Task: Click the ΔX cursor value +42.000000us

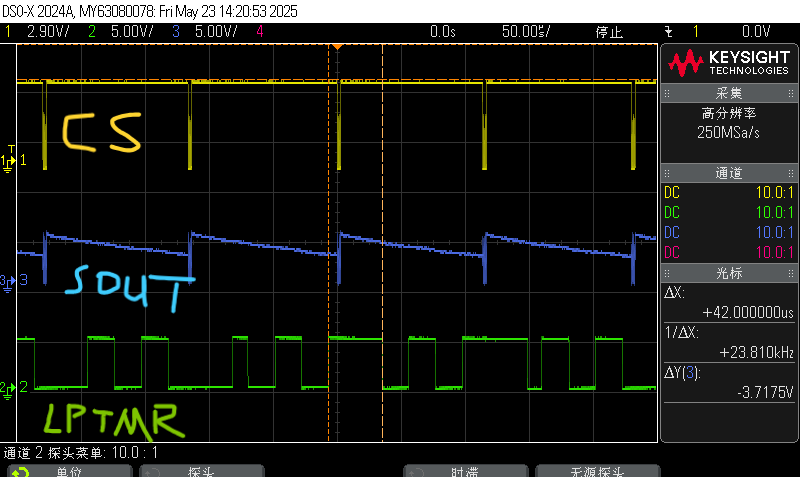Action: [x=747, y=313]
